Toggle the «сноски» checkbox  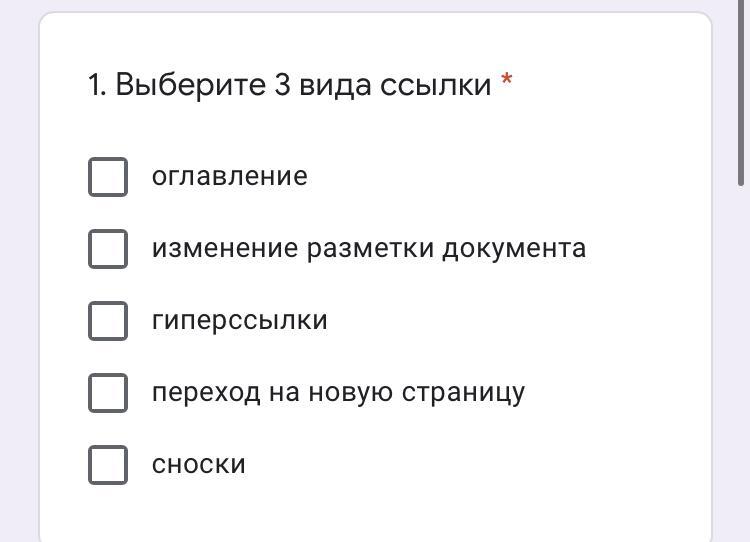[108, 465]
